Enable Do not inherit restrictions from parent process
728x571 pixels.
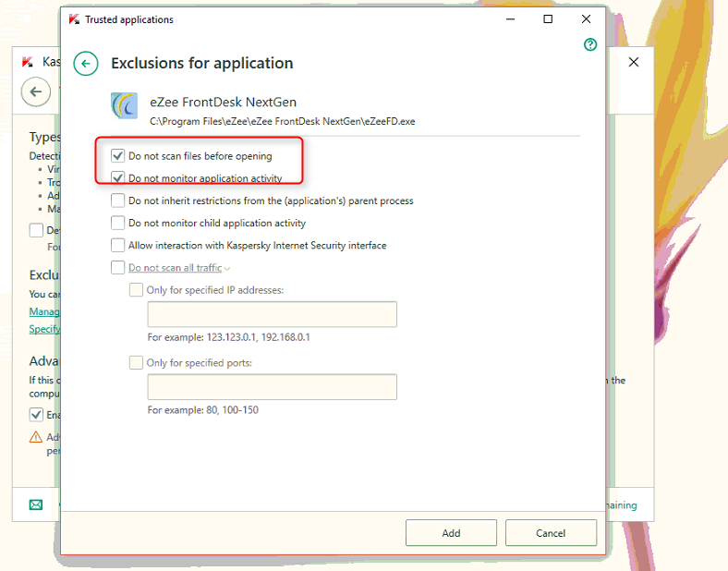point(118,200)
